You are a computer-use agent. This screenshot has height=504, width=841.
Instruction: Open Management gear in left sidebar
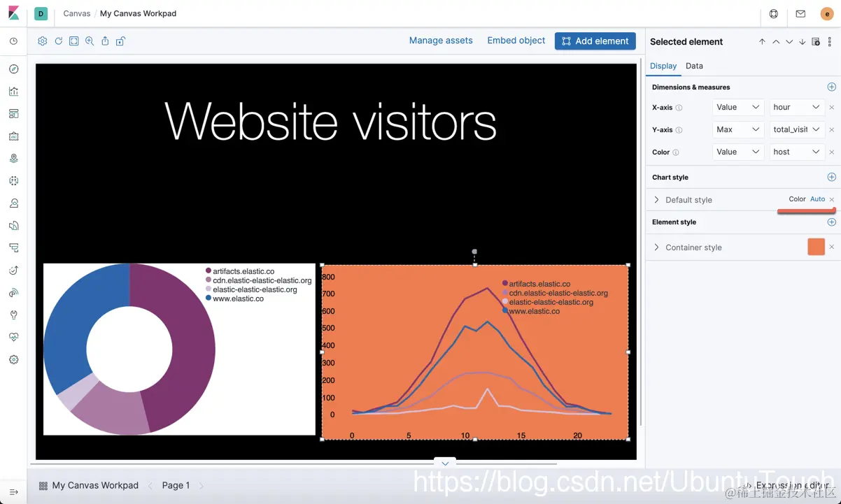[x=13, y=360]
